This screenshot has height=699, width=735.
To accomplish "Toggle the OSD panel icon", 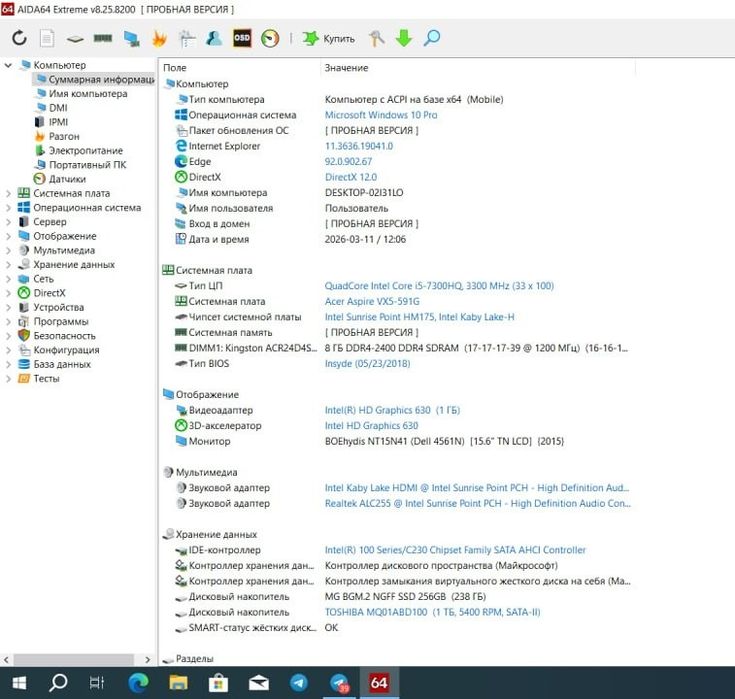I will tap(242, 38).
